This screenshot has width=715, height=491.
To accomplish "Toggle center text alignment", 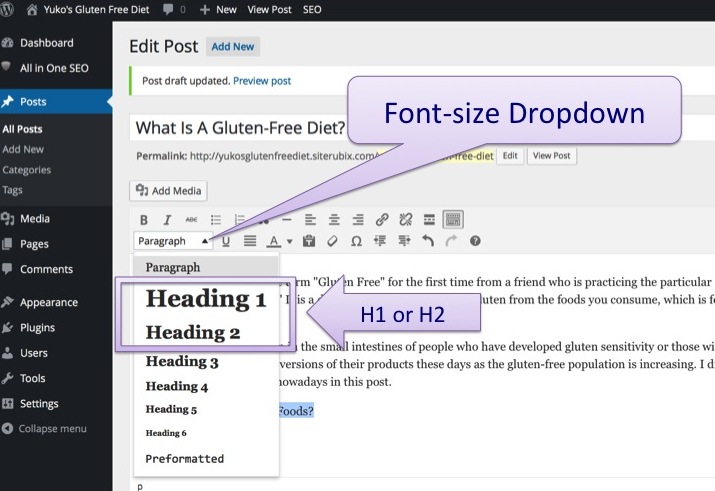I will (x=334, y=220).
